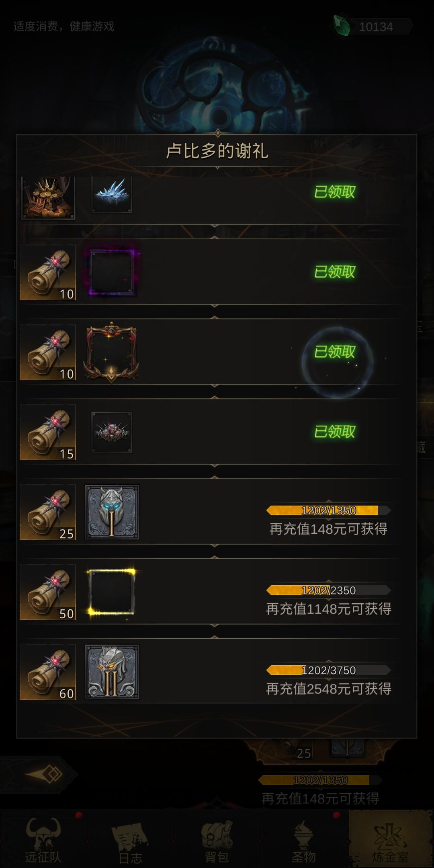The width and height of the screenshot is (434, 868).
Task: Select the ornate red-gold portrait frame
Action: tap(111, 352)
